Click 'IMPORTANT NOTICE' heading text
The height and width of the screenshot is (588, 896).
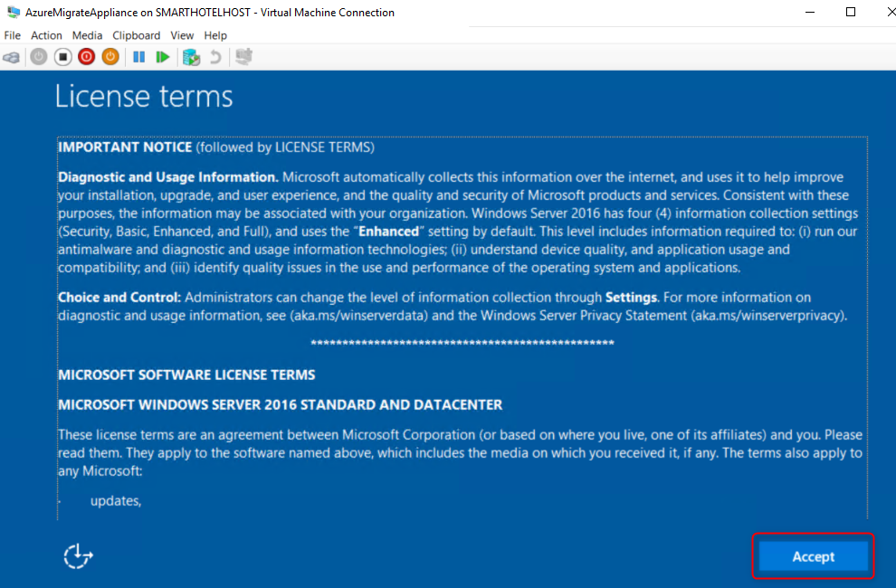coord(125,147)
